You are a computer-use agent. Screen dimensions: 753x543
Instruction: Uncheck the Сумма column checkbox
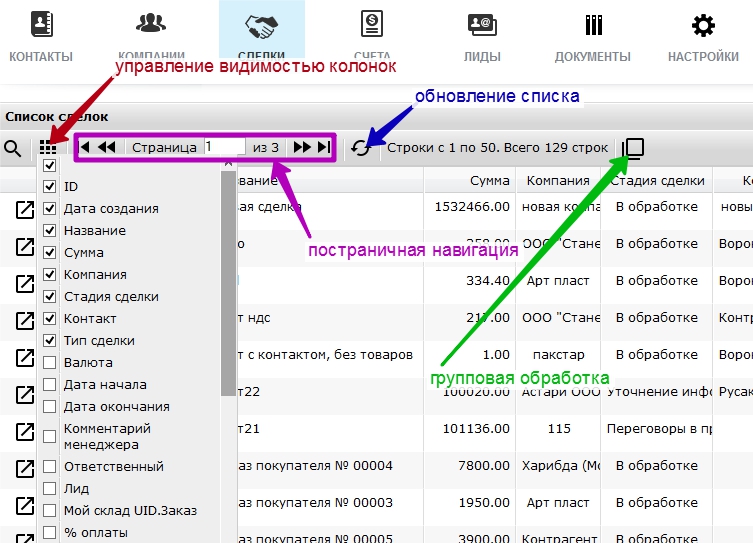point(50,253)
